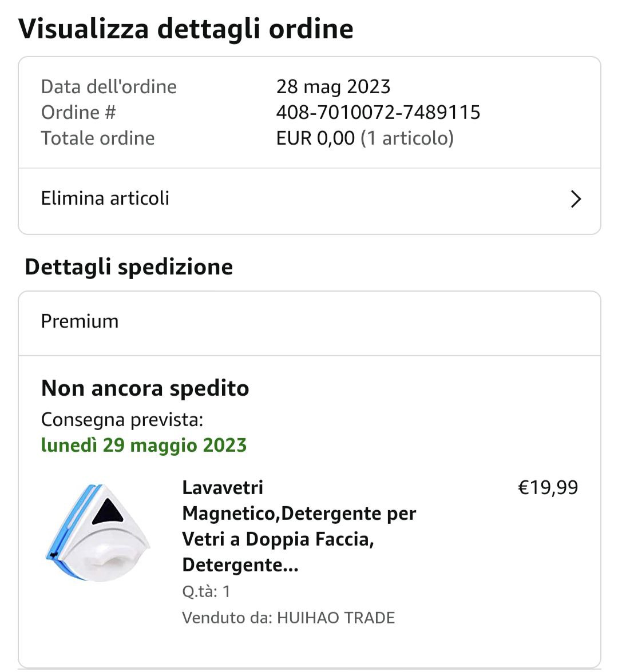This screenshot has width=618, height=672.
Task: Select the order number 408-7010072-7489115
Action: click(x=378, y=112)
